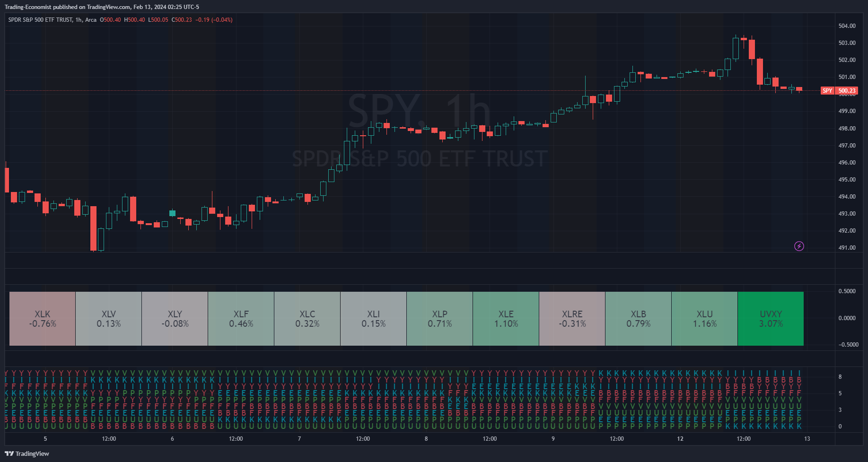Screen dimensions: 868x462
Task: Pick the XLU 1.16% tile
Action: 705,319
